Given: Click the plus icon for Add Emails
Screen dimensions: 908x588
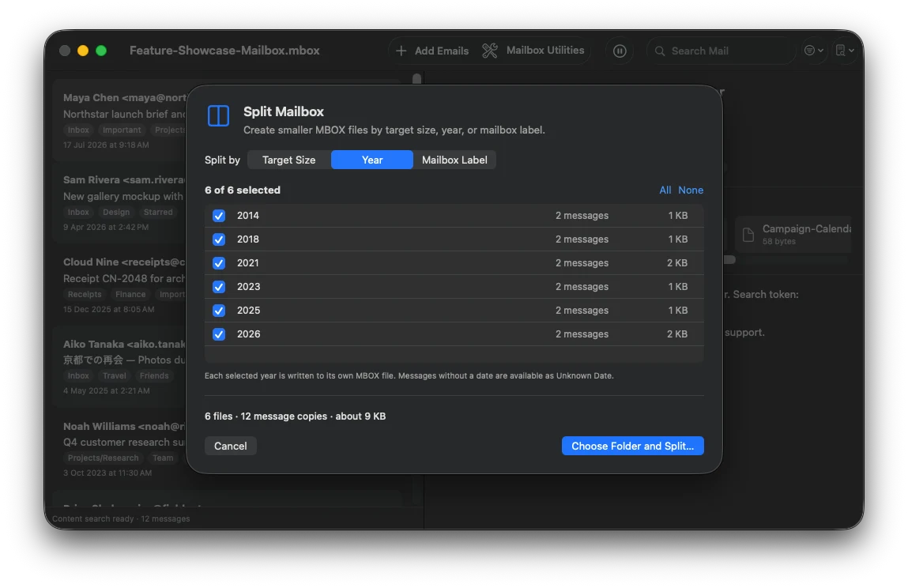Looking at the screenshot, I should point(401,51).
